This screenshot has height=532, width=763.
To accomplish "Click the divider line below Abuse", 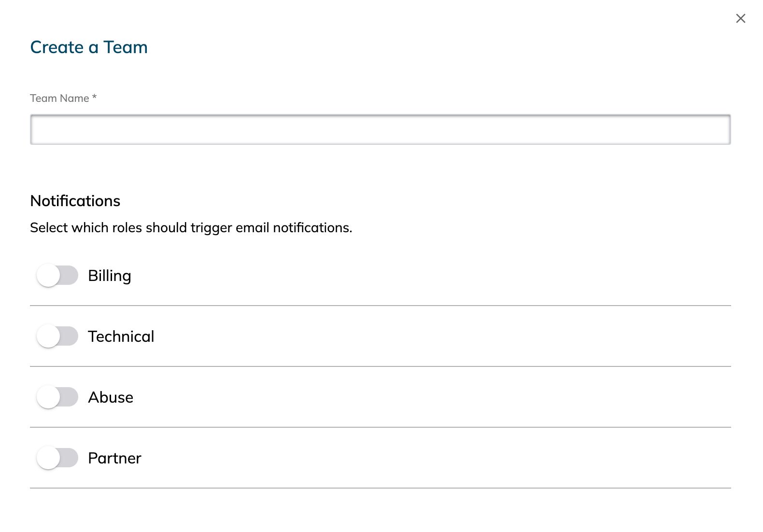I will tap(380, 427).
